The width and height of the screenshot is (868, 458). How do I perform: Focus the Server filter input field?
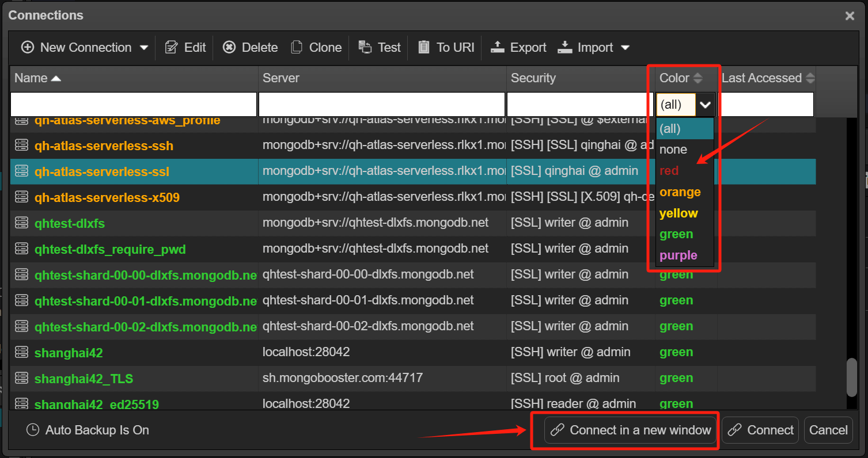382,104
